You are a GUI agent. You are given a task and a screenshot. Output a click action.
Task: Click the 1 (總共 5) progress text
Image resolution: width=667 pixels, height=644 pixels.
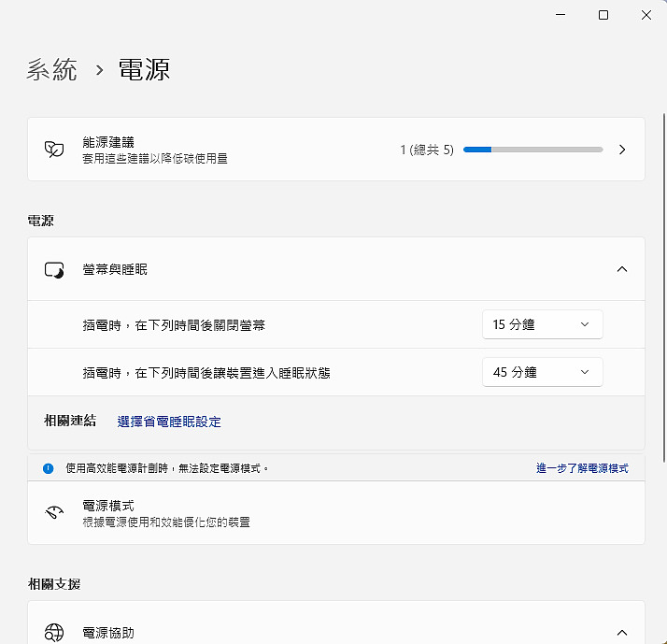pyautogui.click(x=427, y=150)
